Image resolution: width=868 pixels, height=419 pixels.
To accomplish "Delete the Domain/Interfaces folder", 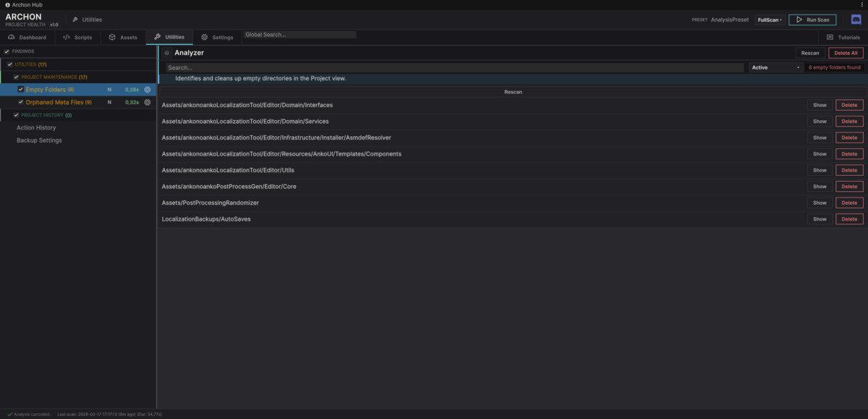I will [x=849, y=105].
